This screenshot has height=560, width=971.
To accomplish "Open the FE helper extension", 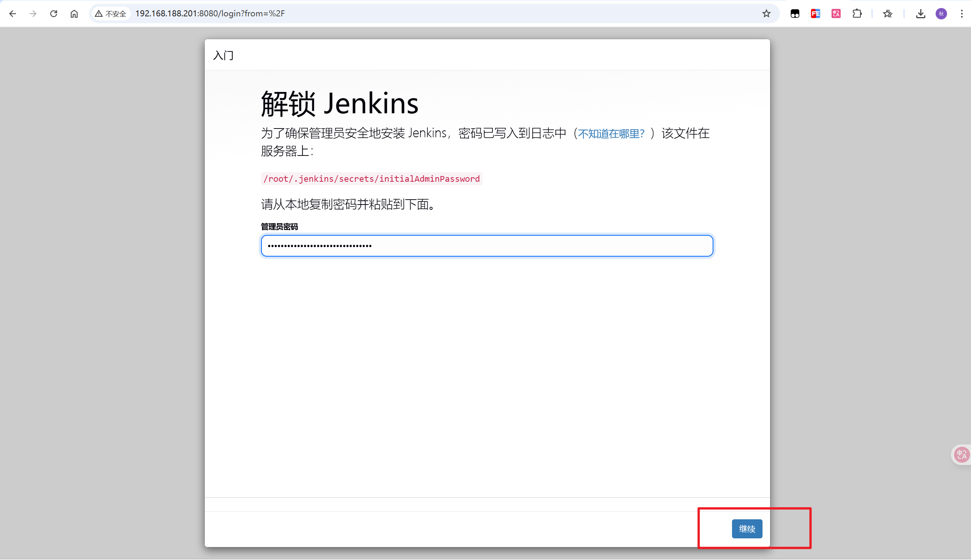I will tap(815, 14).
